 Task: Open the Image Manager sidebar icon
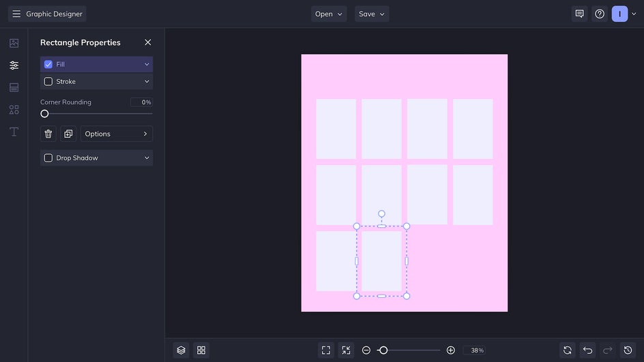(x=14, y=43)
